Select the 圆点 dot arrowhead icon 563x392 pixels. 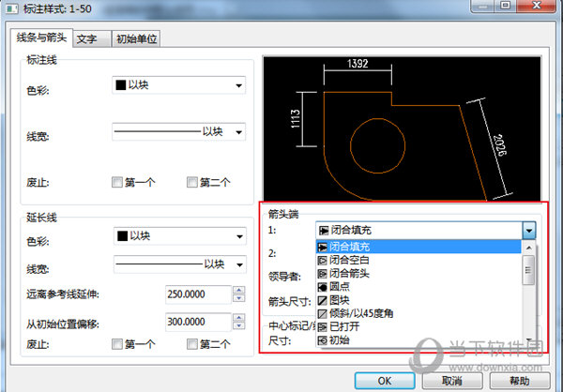[323, 287]
